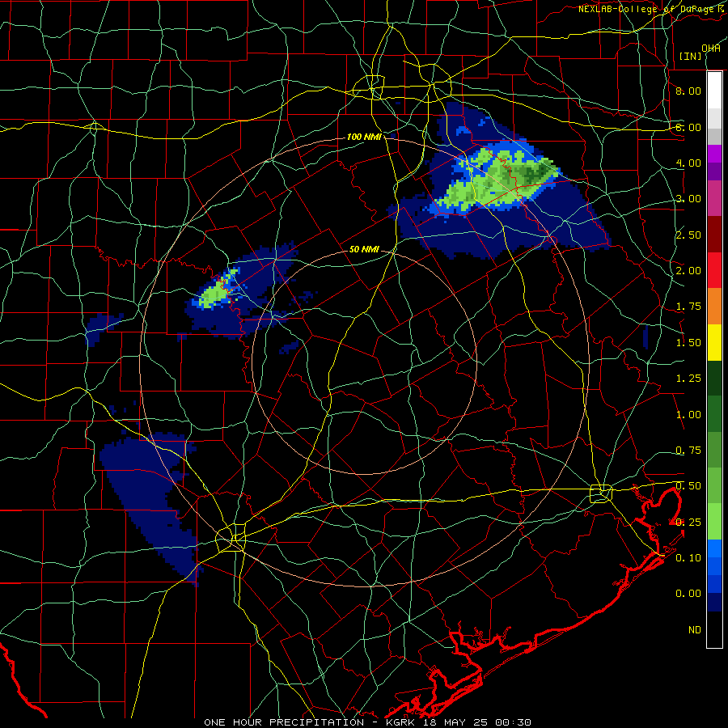The height and width of the screenshot is (728, 728).
Task: Click the ONE HOUR PRECIPITATION caption text
Action: pyautogui.click(x=284, y=722)
